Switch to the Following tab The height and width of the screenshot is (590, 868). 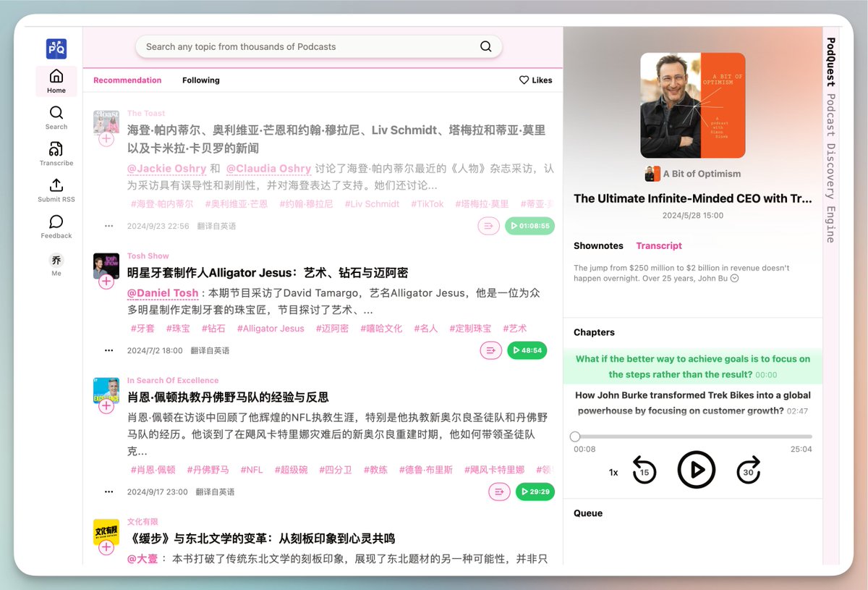200,80
